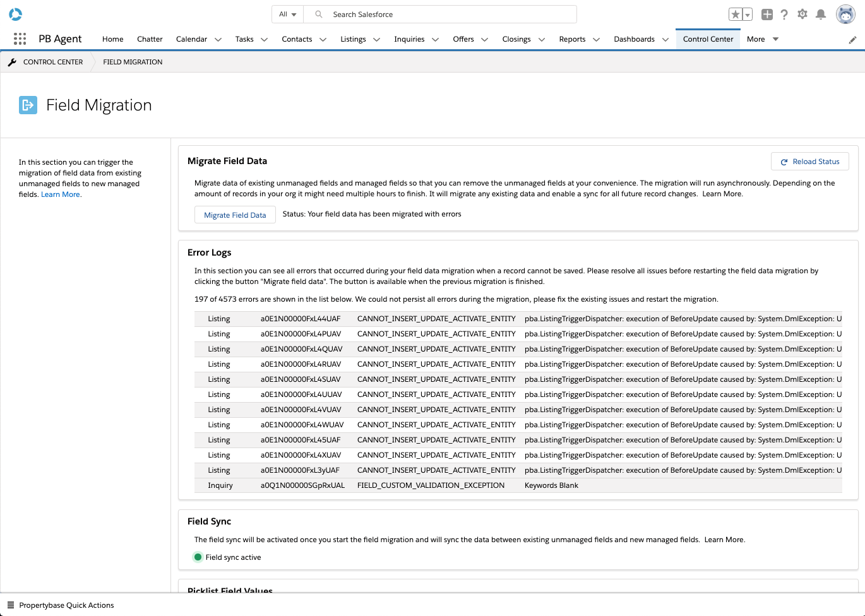Open Global Actions plus icon
Viewport: 865px width, 616px height.
[x=767, y=15]
